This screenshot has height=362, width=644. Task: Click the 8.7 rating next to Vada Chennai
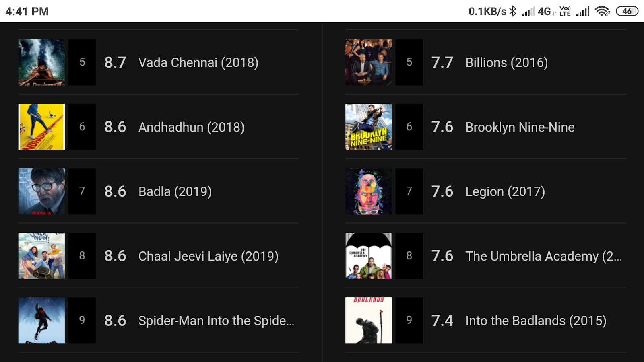coord(115,62)
